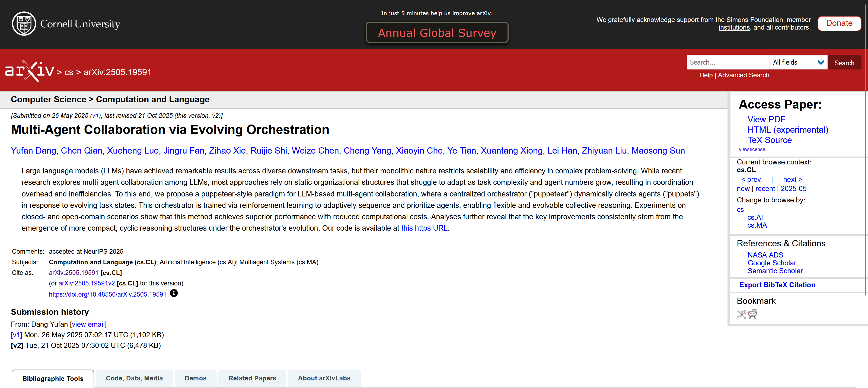Open View PDF link
This screenshot has width=868, height=388.
point(766,119)
